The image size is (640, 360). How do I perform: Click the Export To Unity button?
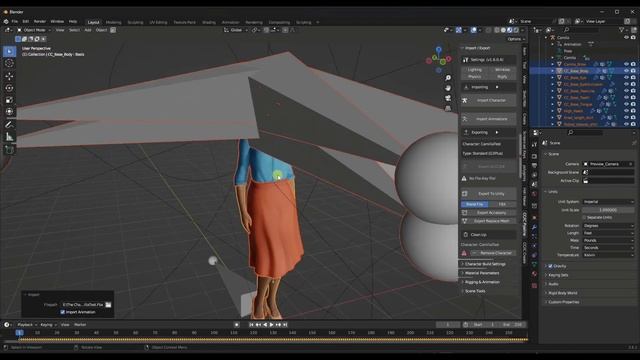(489, 193)
